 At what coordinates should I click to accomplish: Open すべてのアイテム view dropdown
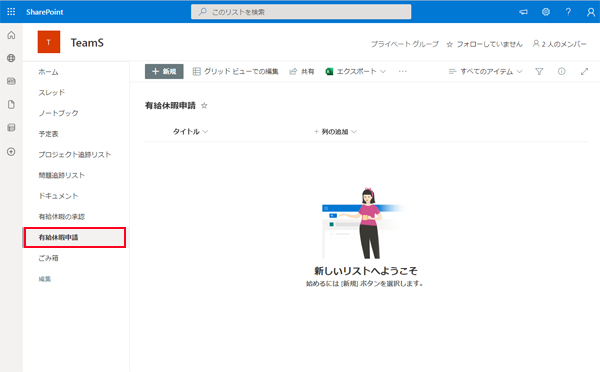(485, 71)
